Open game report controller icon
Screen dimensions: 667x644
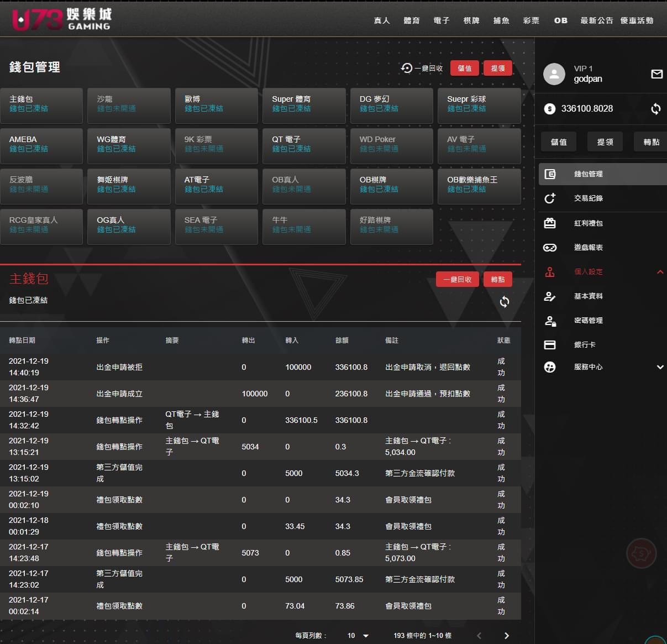click(x=550, y=248)
